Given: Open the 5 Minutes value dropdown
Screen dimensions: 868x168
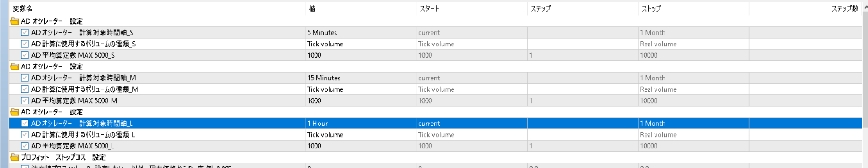Looking at the screenshot, I should tap(360, 33).
